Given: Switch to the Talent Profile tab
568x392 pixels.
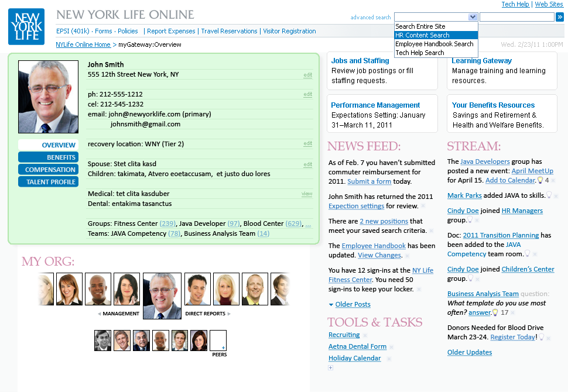Looking at the screenshot, I should (48, 182).
